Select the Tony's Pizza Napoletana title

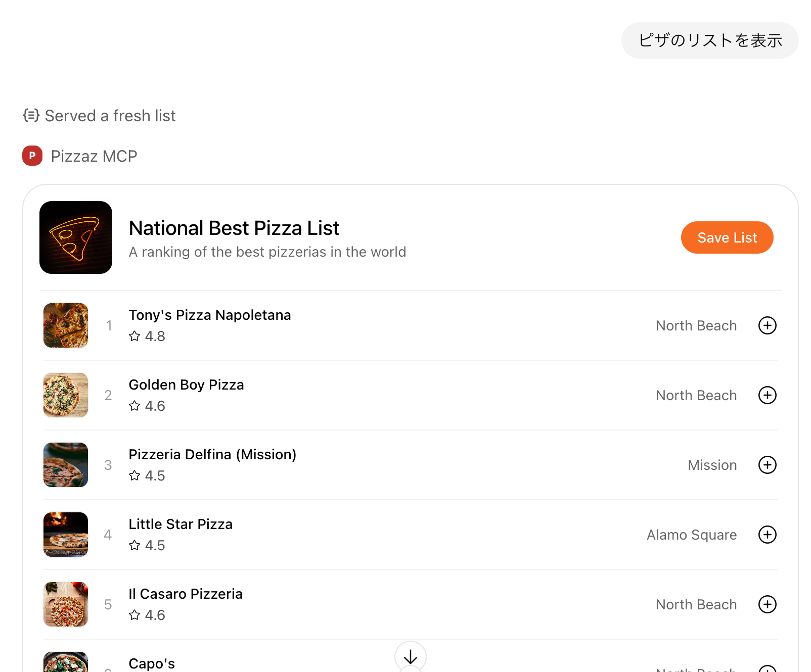click(x=210, y=315)
